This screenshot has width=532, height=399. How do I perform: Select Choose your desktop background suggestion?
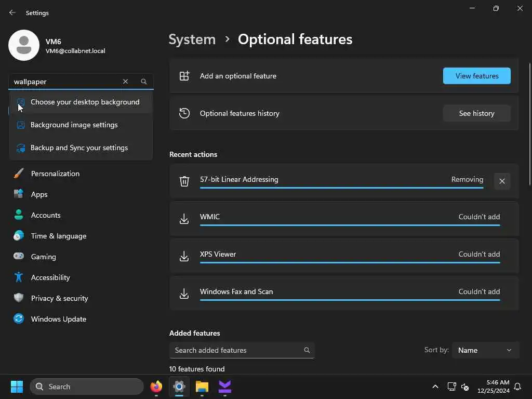(x=85, y=102)
